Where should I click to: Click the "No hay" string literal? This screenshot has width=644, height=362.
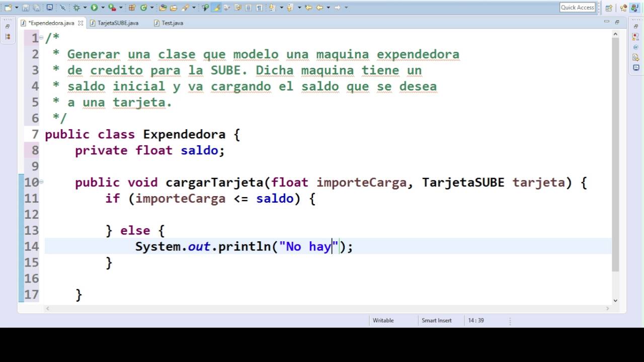[x=308, y=246]
